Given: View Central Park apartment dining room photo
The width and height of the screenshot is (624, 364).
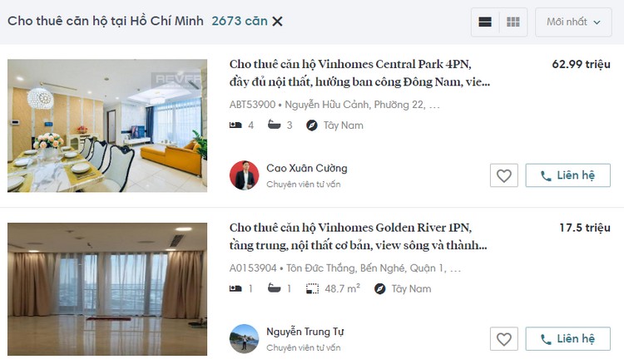Looking at the screenshot, I should coord(107,125).
